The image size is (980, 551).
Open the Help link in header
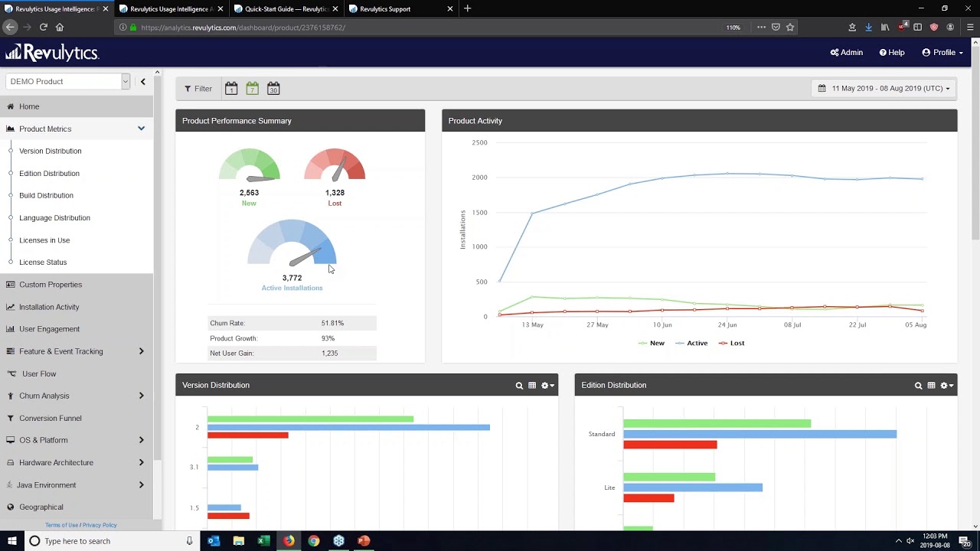click(892, 52)
